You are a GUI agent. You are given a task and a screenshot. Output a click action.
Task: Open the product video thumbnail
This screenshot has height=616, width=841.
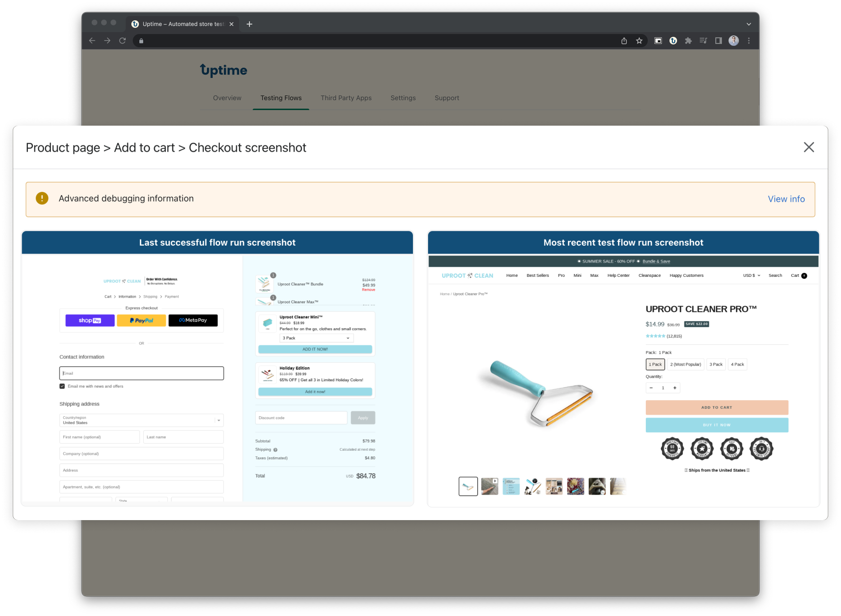[489, 486]
